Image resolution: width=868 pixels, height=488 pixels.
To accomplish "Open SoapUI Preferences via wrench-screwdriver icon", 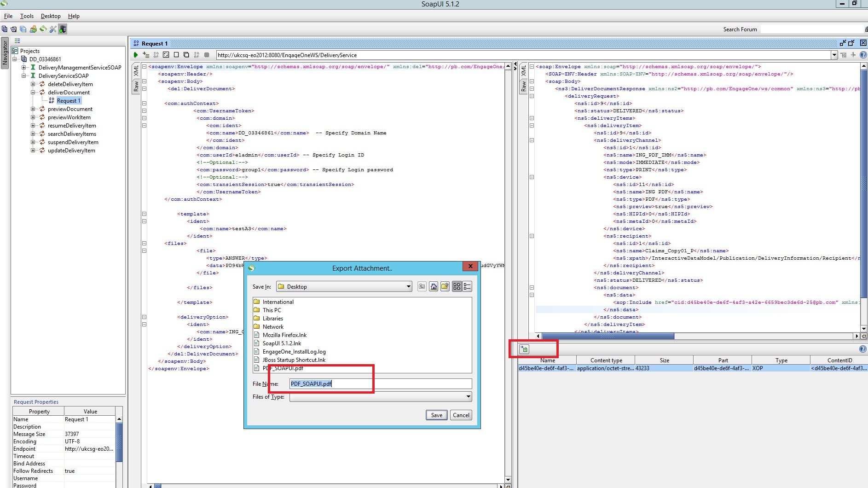I will pos(53,29).
